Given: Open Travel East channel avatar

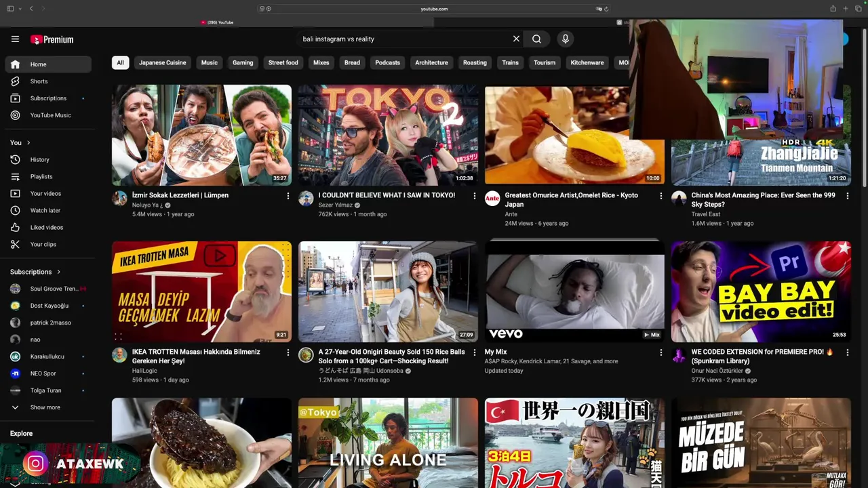Looking at the screenshot, I should tap(679, 198).
